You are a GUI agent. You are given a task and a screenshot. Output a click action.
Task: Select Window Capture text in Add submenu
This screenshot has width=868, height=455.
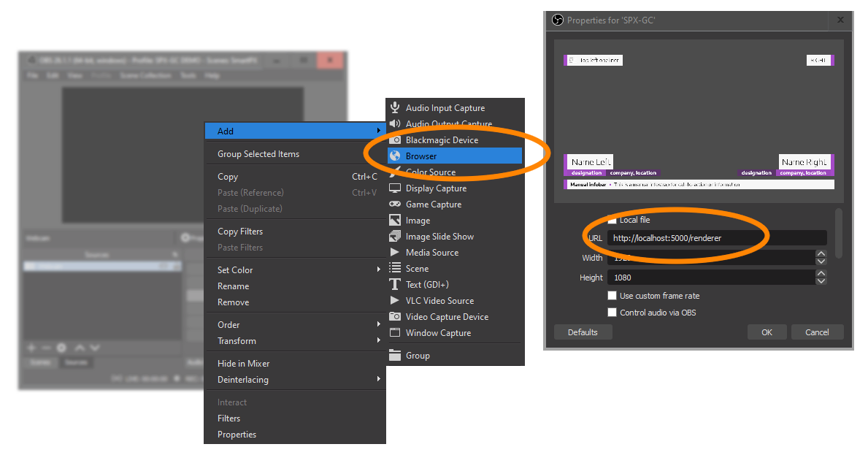click(x=439, y=333)
